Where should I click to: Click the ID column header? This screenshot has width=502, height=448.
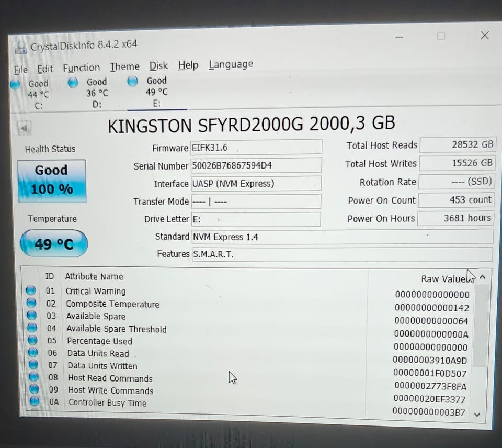[x=50, y=276]
